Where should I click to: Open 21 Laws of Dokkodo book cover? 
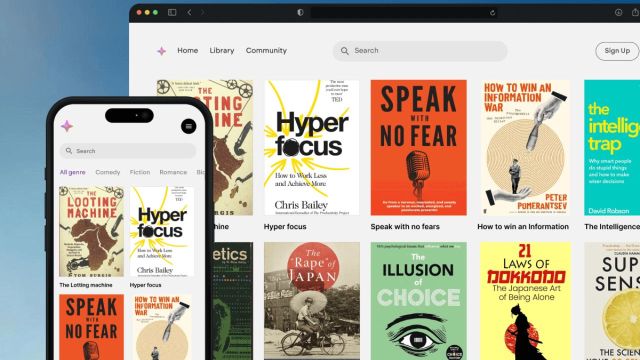coord(525,301)
